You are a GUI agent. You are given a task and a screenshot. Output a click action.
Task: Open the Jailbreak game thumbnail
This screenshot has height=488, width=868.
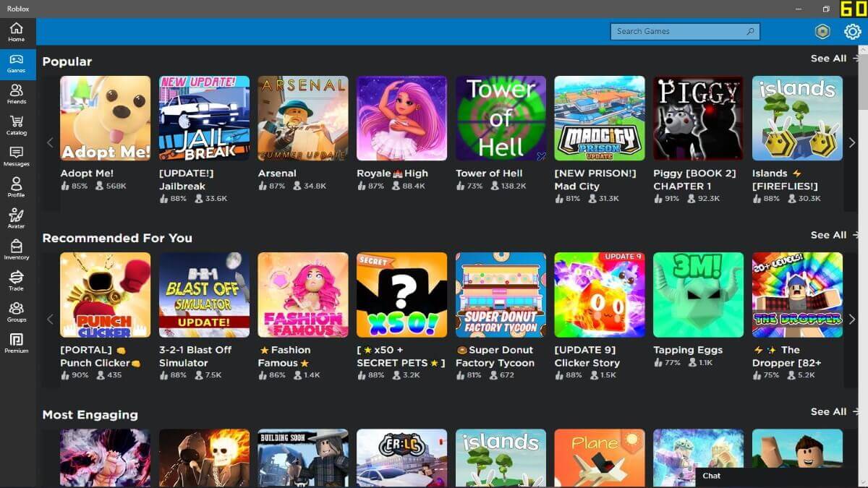tap(204, 119)
